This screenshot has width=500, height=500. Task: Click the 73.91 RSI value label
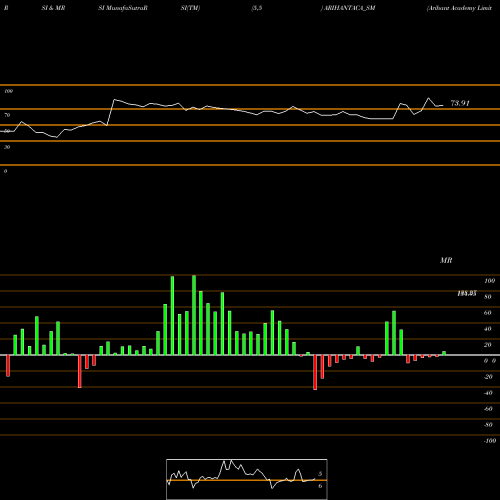[460, 103]
